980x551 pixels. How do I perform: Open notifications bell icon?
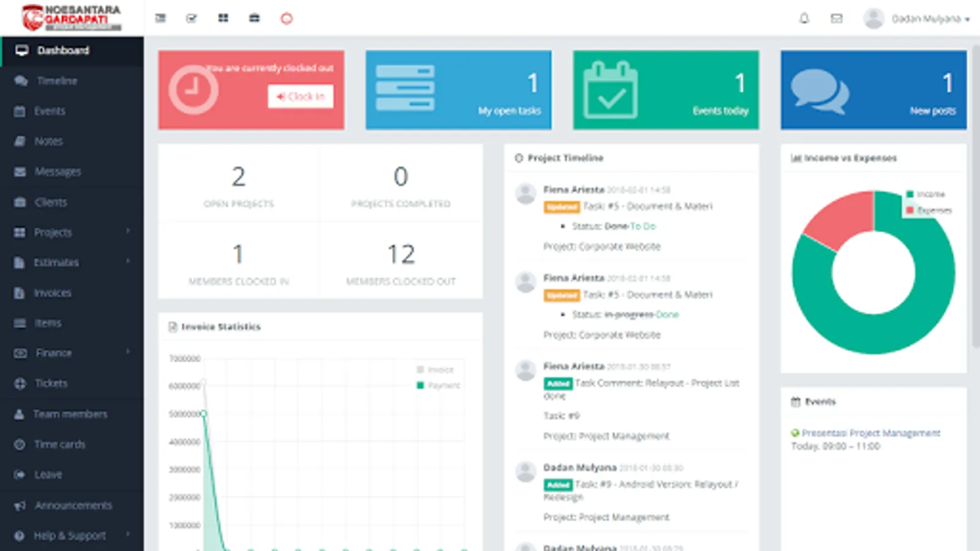pyautogui.click(x=804, y=18)
